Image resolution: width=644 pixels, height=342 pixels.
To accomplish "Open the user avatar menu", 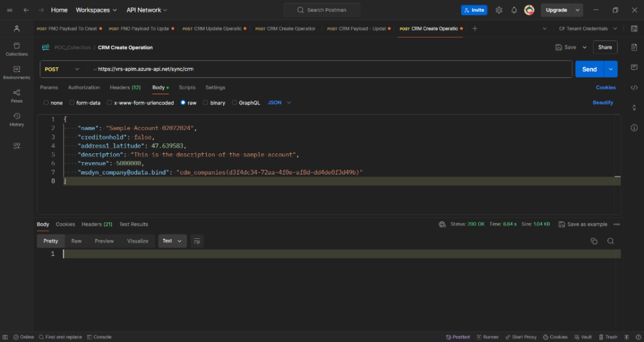I will [529, 10].
